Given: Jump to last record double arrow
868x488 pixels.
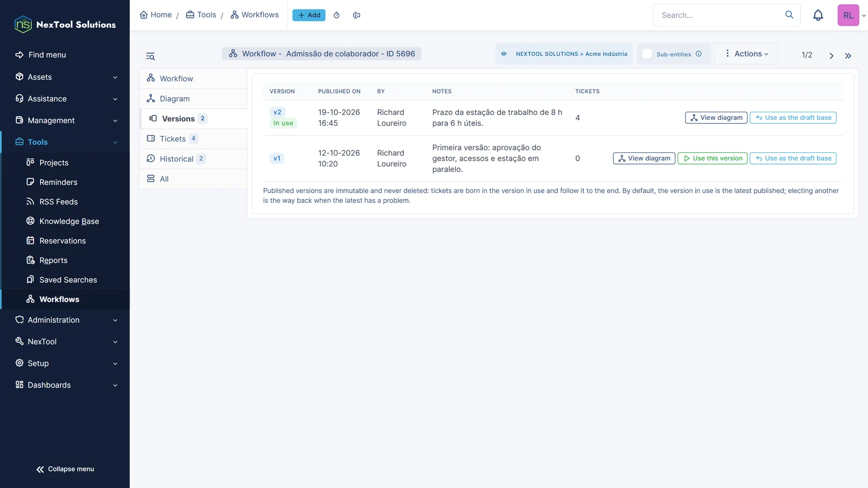Looking at the screenshot, I should tap(848, 55).
